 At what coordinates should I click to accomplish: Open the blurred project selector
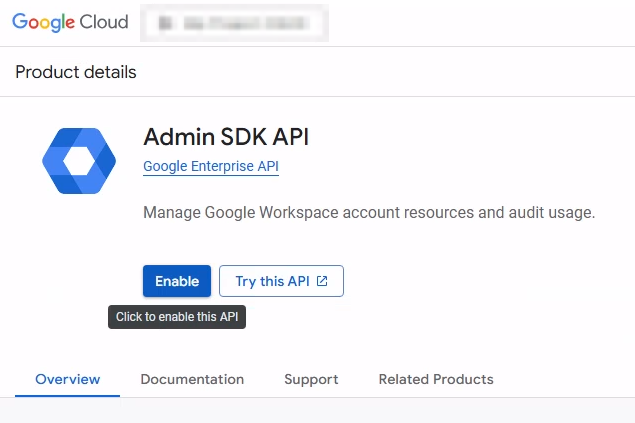click(234, 23)
